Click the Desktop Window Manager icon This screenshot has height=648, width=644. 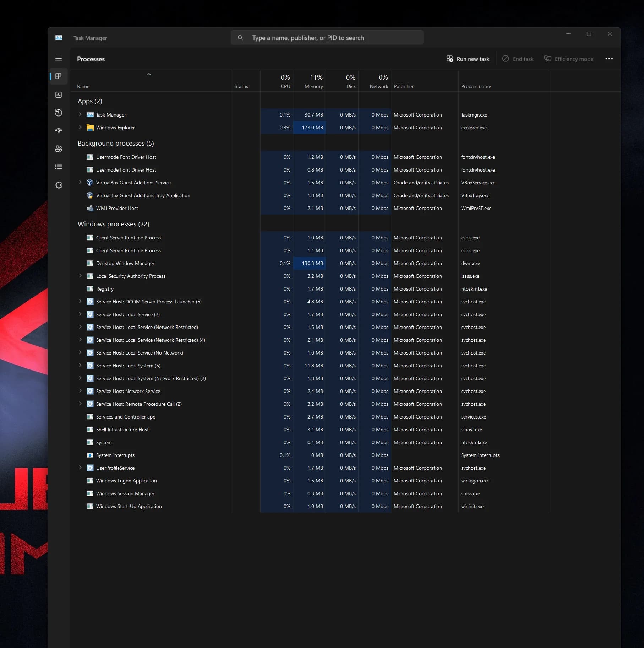point(90,263)
